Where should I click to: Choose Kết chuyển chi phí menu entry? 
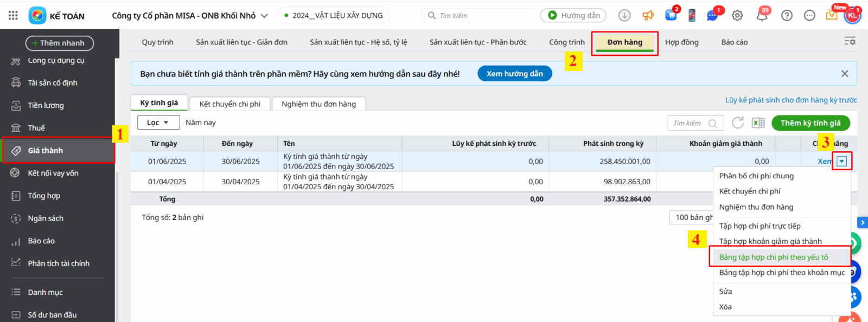tap(750, 191)
